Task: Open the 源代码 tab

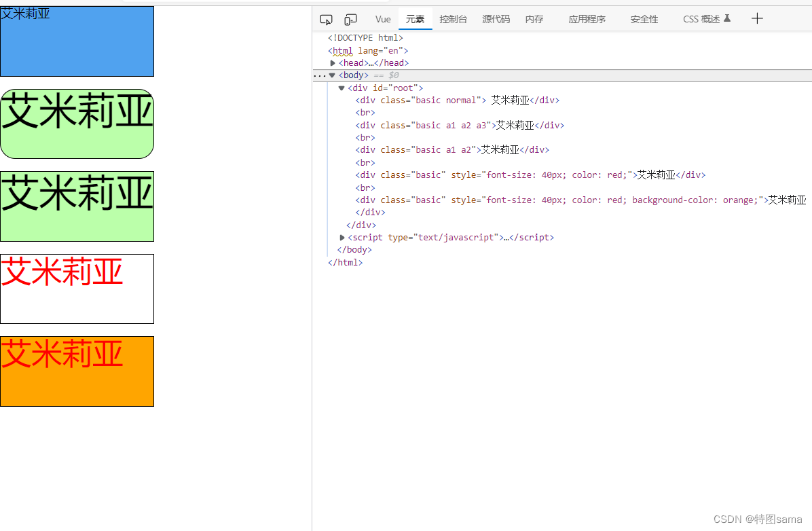Action: click(x=496, y=19)
